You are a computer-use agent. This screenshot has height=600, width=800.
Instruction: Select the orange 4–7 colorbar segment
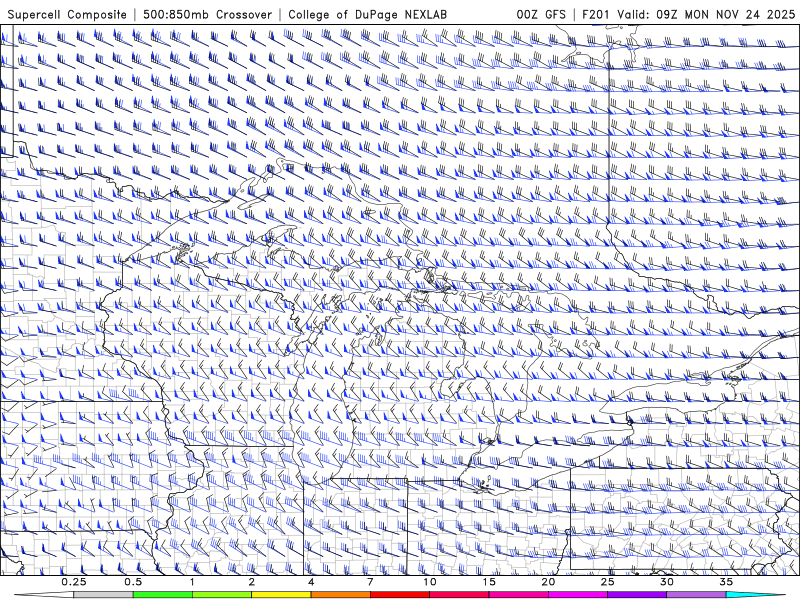[340, 595]
